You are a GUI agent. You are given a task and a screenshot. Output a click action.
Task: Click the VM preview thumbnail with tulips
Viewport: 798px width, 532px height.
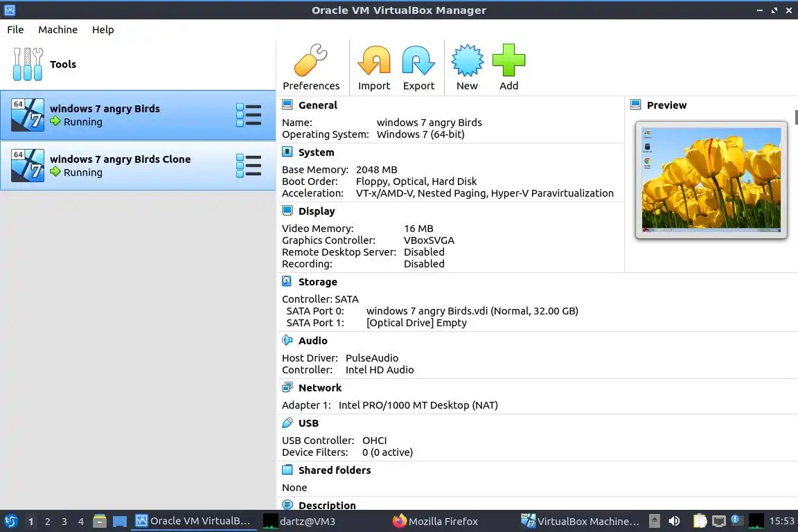[711, 179]
